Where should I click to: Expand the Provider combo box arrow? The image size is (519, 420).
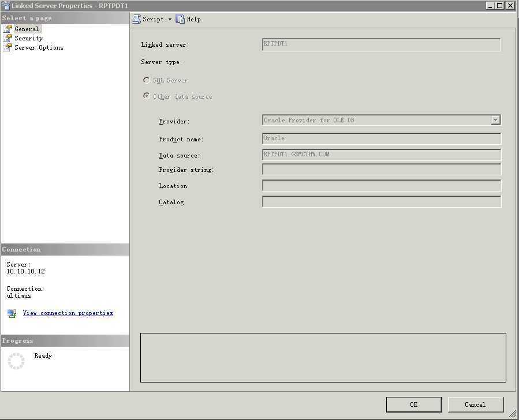click(x=495, y=120)
